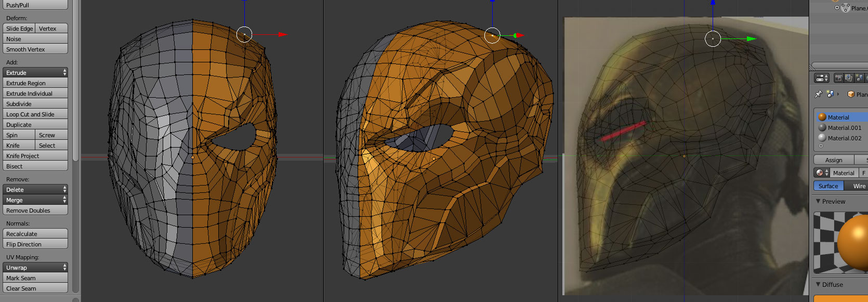Image resolution: width=868 pixels, height=302 pixels.
Task: Open the Delete dropdown menu
Action: 35,189
